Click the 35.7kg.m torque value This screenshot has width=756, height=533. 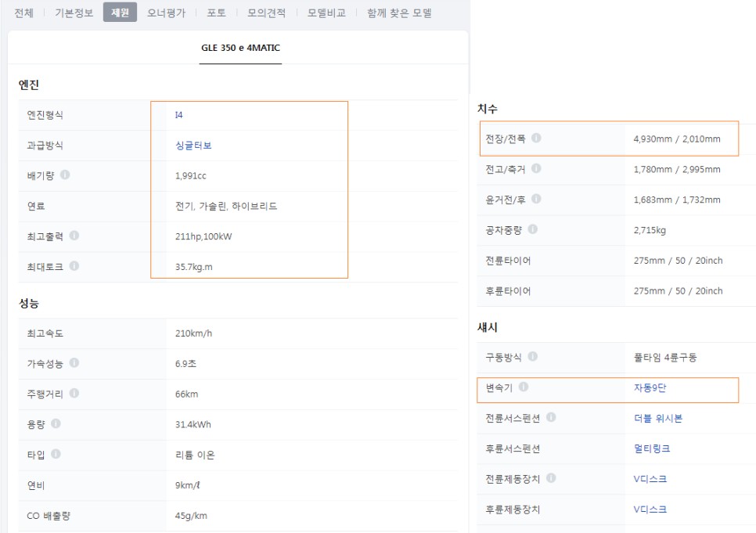coord(194,267)
